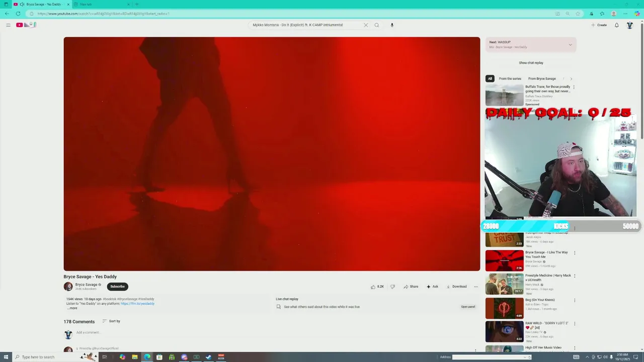The width and height of the screenshot is (644, 362).
Task: Click the main video player
Action: [x=272, y=154]
